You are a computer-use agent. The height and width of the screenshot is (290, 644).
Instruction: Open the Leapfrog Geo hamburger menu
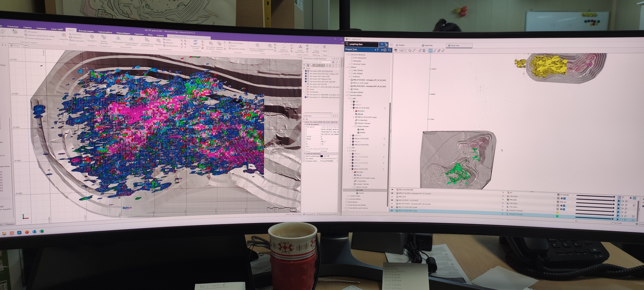pyautogui.click(x=347, y=44)
